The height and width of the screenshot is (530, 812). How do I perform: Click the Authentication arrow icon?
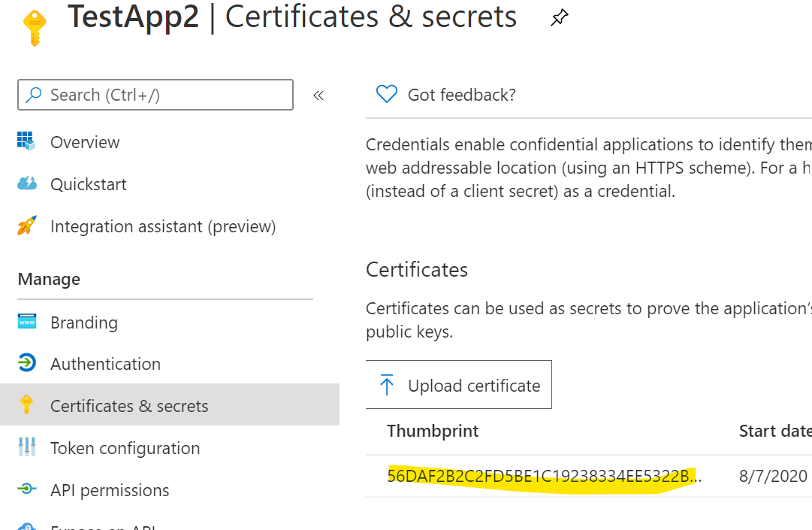coord(27,362)
